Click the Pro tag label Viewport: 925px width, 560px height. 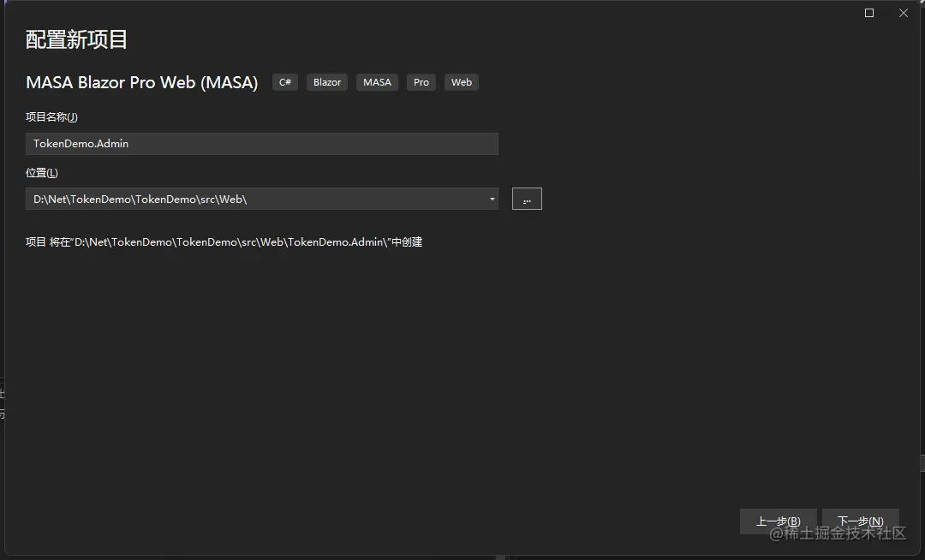(421, 82)
